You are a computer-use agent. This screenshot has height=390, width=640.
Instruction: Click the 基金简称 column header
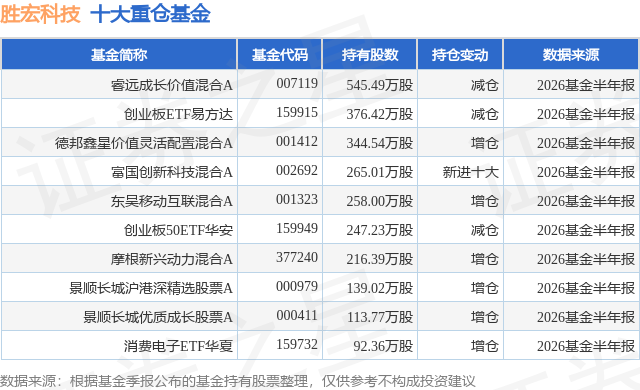pos(119,54)
